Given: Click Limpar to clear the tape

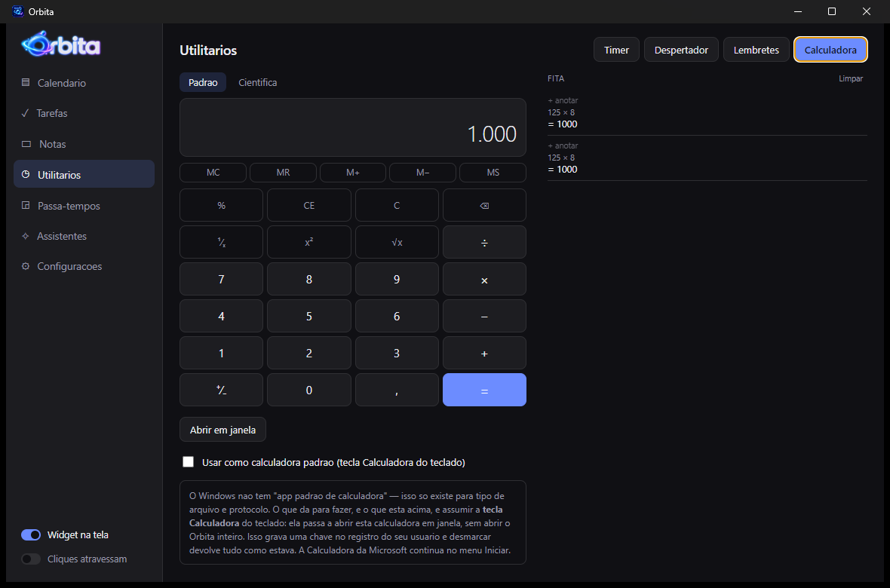Looking at the screenshot, I should tap(851, 79).
